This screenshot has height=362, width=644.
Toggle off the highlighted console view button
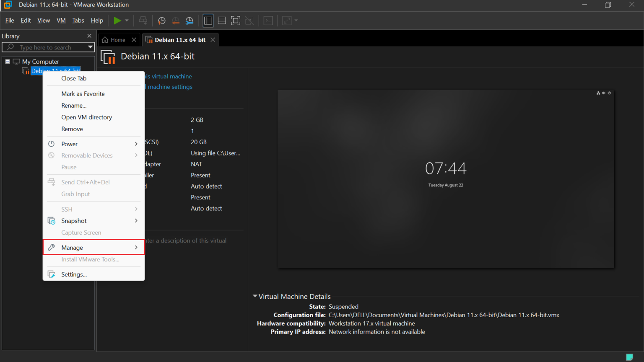(x=208, y=20)
